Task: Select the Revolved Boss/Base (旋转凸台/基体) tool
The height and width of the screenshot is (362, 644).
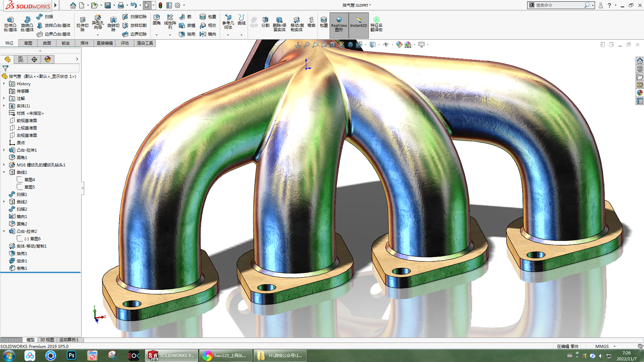Action: pyautogui.click(x=27, y=24)
